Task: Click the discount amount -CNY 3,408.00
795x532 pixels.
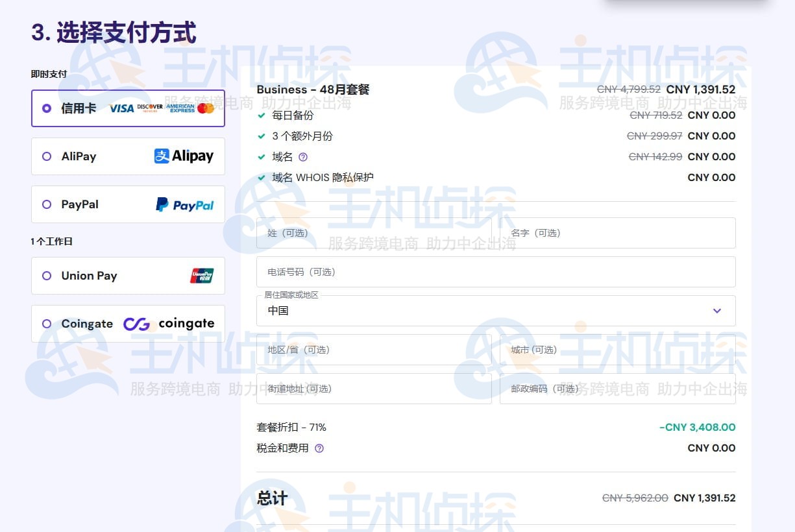Action: pos(697,428)
